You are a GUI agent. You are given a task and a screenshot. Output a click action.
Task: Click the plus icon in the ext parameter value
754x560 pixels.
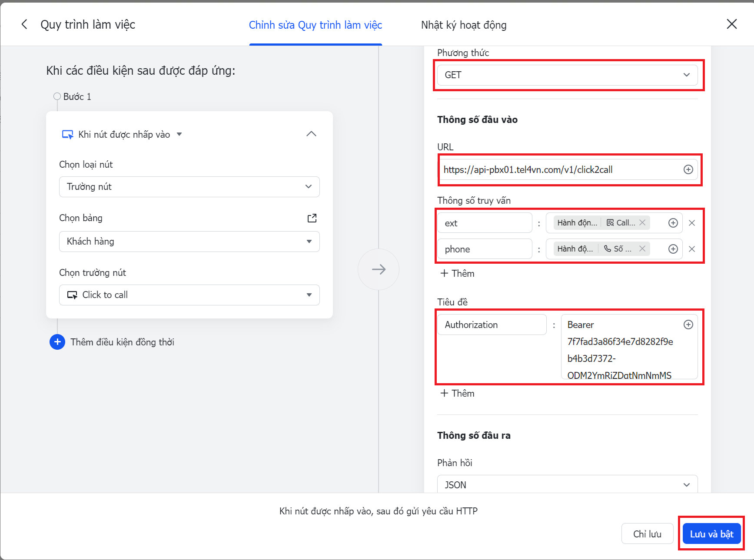[673, 223]
